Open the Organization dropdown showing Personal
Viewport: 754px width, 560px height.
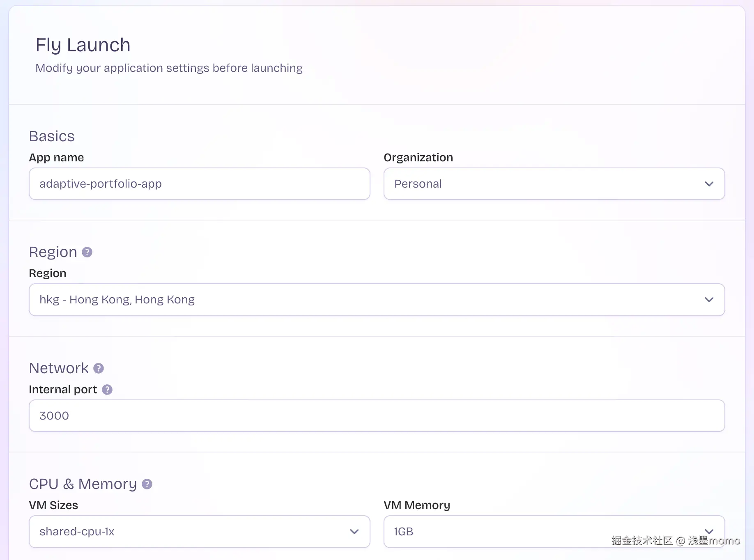click(x=554, y=184)
